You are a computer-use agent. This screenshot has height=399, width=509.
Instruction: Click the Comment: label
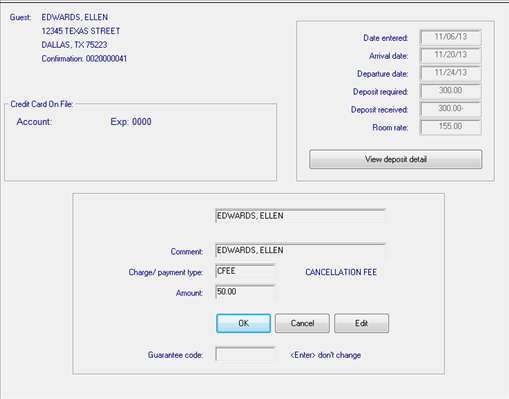(187, 252)
